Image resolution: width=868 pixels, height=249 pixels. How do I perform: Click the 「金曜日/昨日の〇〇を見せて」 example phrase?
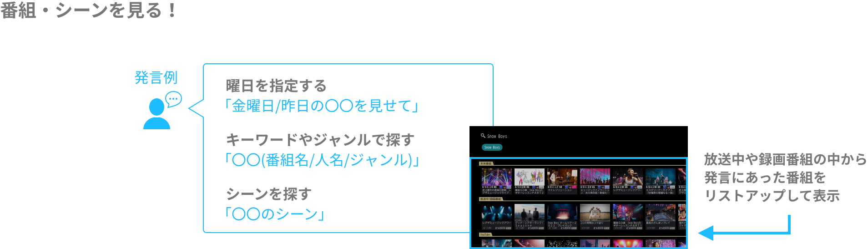click(x=321, y=106)
